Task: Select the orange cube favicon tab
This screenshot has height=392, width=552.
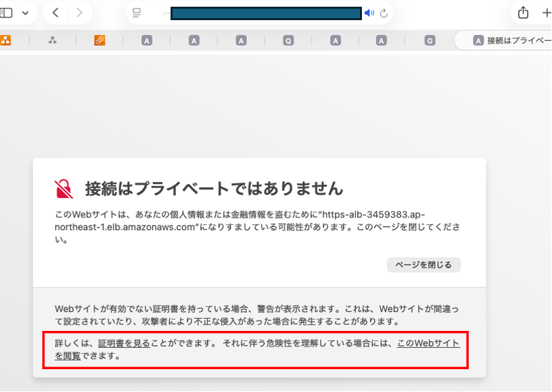Action: pos(99,40)
